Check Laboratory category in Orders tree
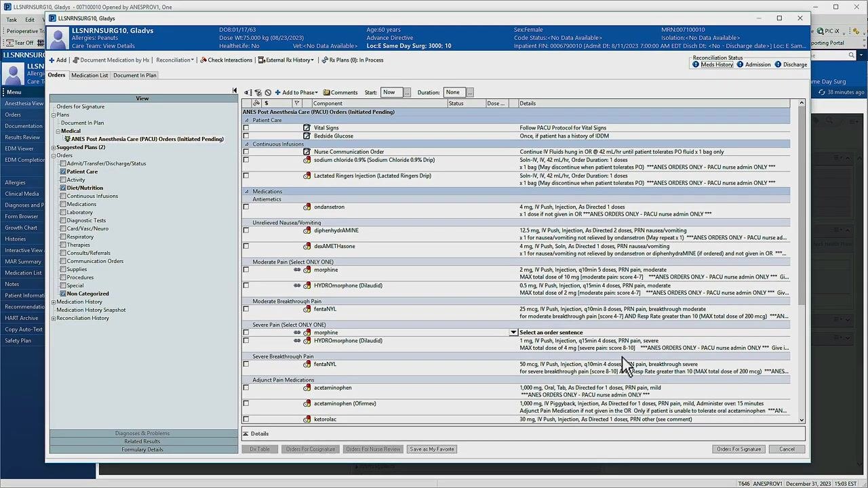 [63, 212]
